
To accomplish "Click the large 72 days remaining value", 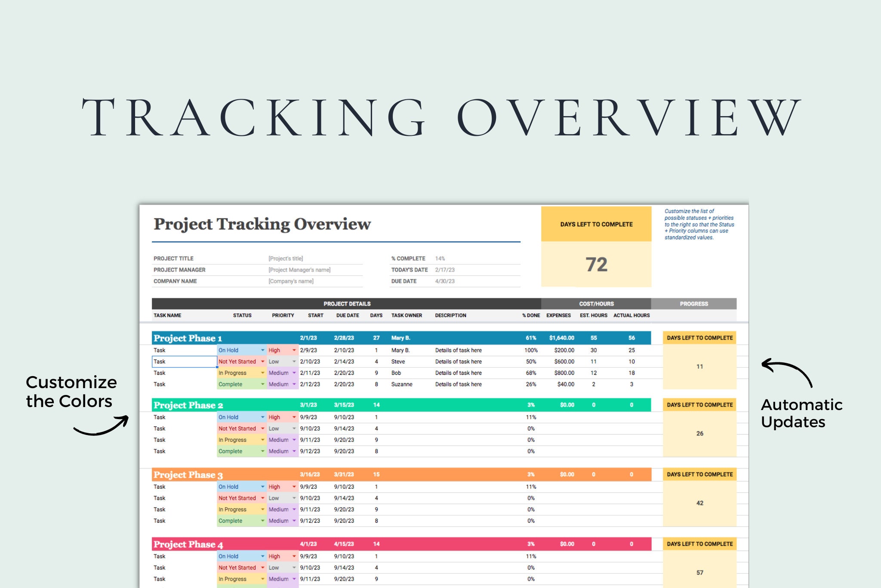I will (596, 265).
